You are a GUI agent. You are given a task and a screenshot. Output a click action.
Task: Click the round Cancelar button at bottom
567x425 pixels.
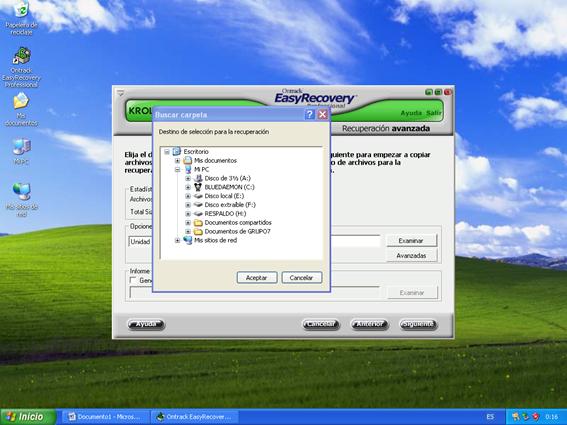point(321,324)
